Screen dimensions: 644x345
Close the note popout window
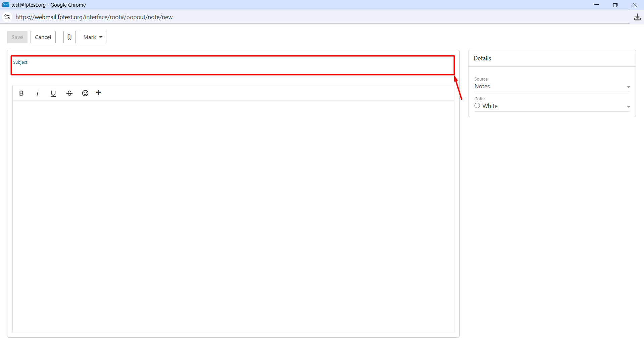coord(634,5)
